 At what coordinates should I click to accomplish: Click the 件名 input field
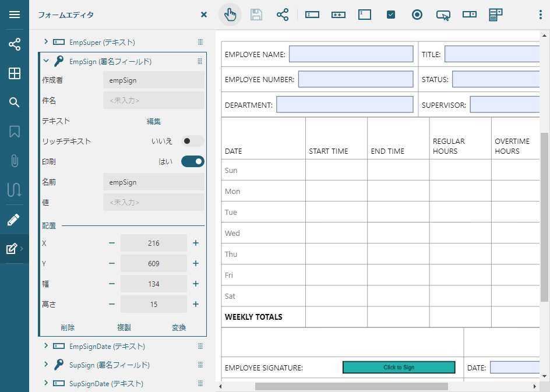coord(154,100)
